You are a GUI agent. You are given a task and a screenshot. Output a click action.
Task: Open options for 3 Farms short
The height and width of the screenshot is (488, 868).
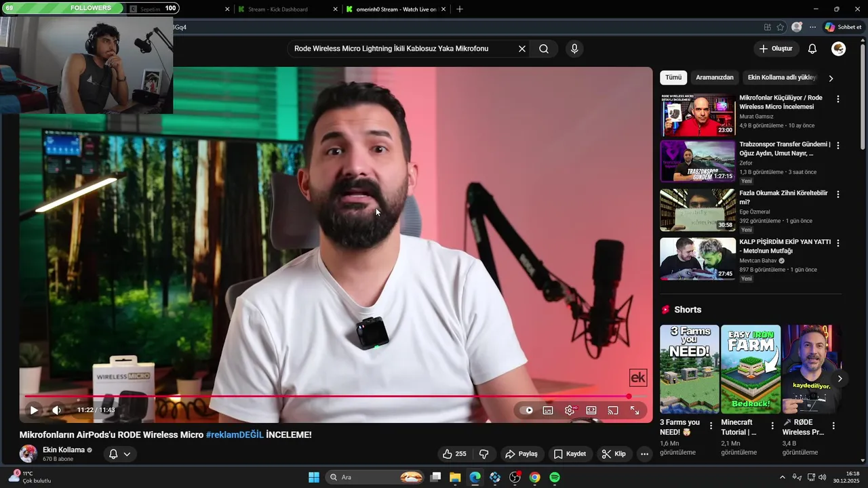[x=711, y=426]
